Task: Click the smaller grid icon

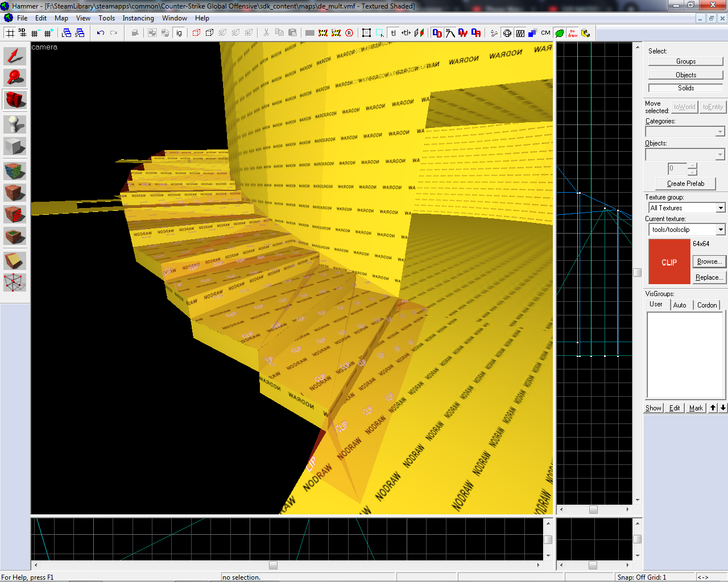Action: [35, 33]
